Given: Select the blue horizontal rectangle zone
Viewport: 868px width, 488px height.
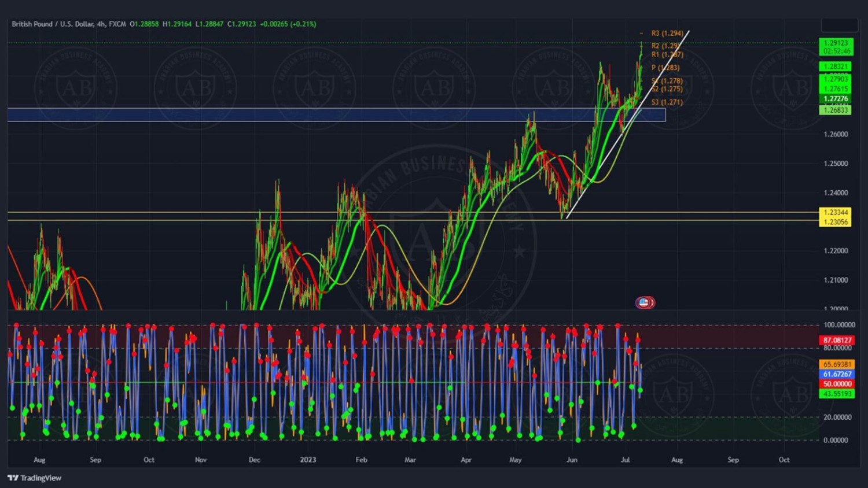Looking at the screenshot, I should coord(336,114).
